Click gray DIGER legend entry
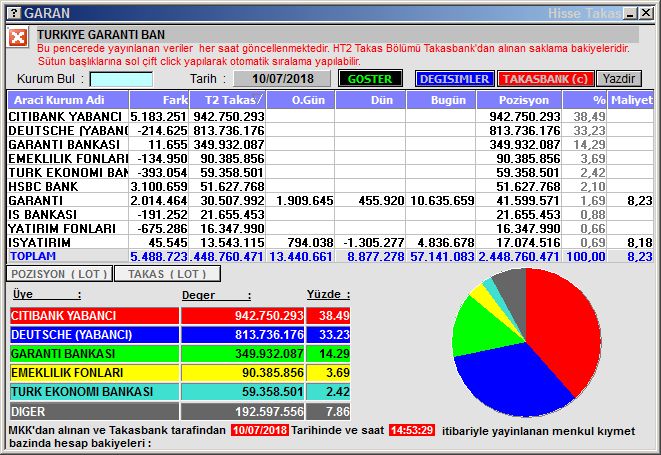 (x=94, y=411)
